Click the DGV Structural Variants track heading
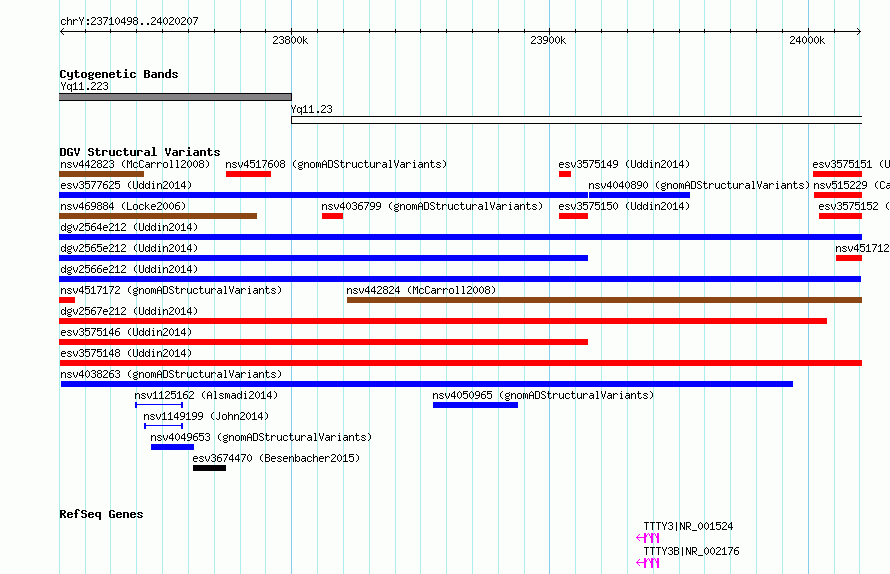Image resolution: width=890 pixels, height=574 pixels. click(x=140, y=152)
